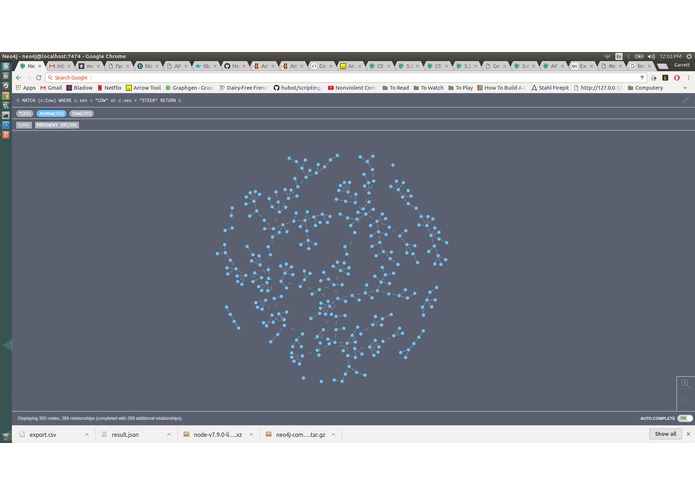Image resolution: width=695 pixels, height=494 pixels.
Task: Switch to the Google search tab at far right
Action: pos(641,66)
